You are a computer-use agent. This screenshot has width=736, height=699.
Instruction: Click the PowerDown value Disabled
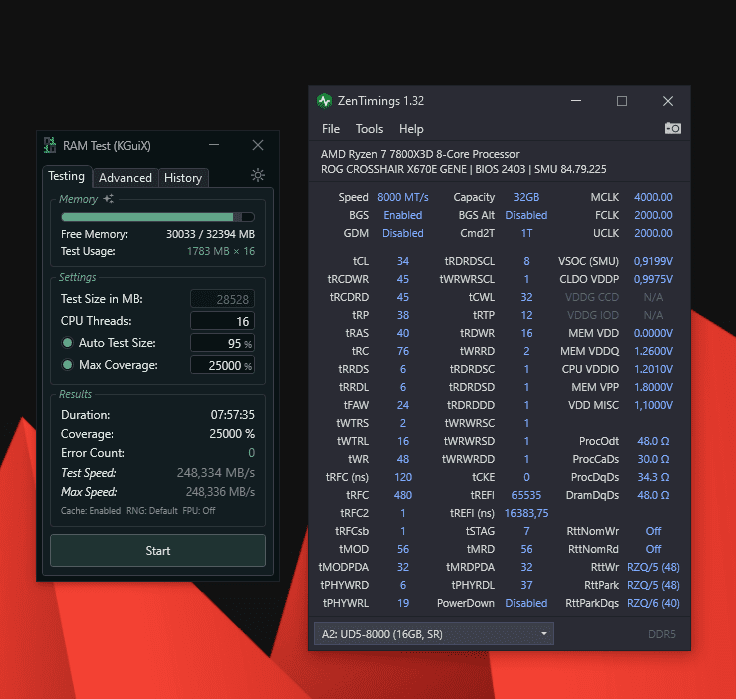[526, 603]
